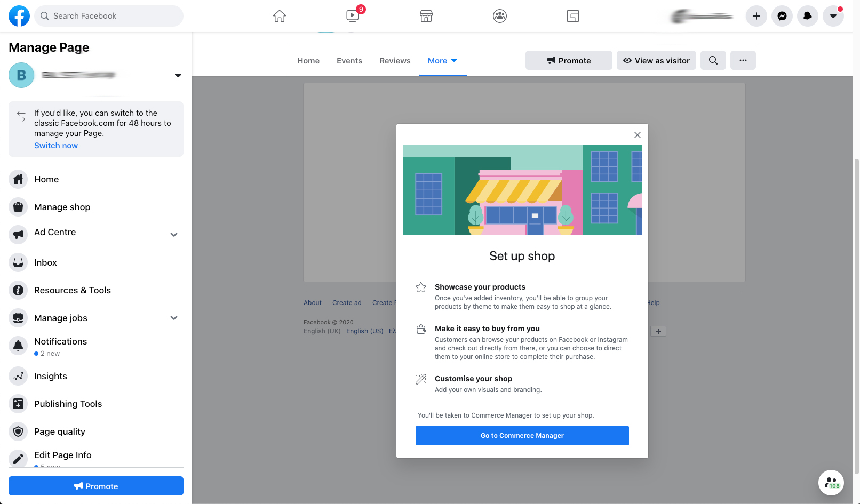Open Resources & Tools item
The height and width of the screenshot is (504, 860).
point(96,290)
